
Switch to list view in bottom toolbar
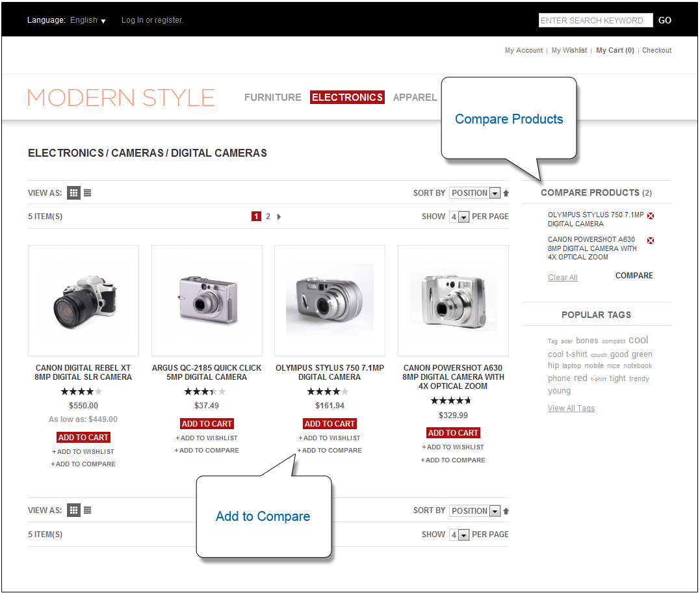tap(88, 510)
